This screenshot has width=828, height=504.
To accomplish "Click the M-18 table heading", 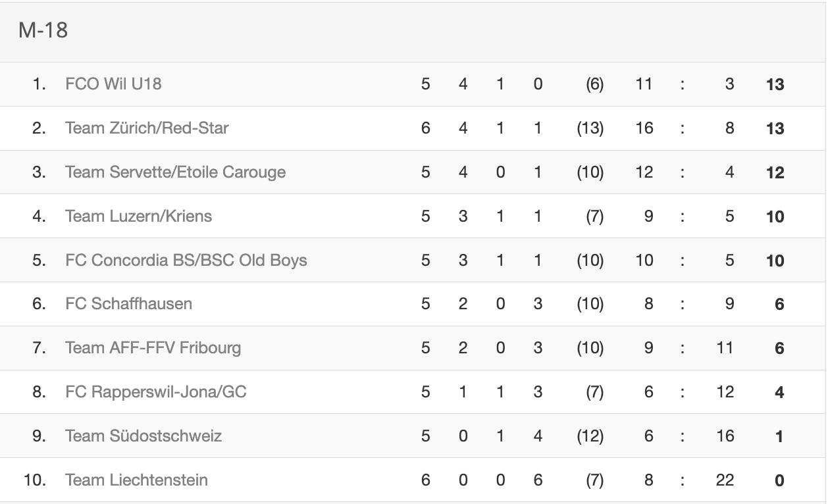I will 43,30.
